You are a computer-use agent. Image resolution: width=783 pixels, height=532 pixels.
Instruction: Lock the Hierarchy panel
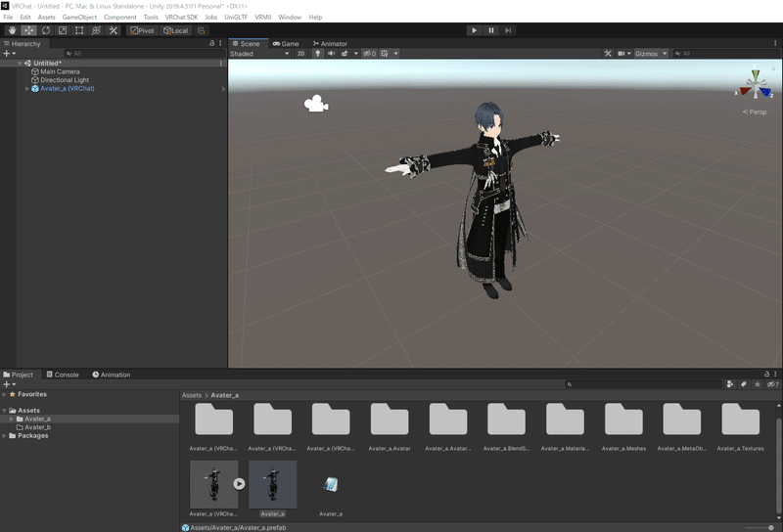pos(211,43)
